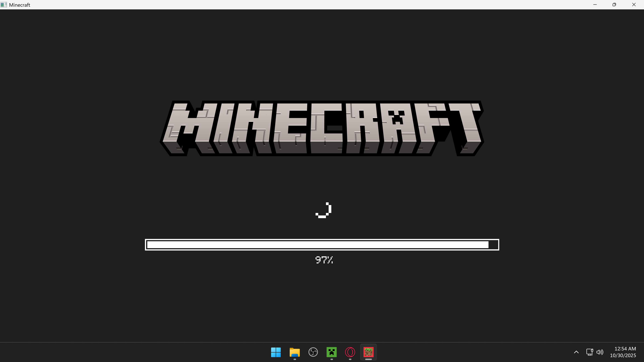Image resolution: width=644 pixels, height=362 pixels.
Task: Click the Minecraft grass block taskbar icon
Action: (368, 352)
